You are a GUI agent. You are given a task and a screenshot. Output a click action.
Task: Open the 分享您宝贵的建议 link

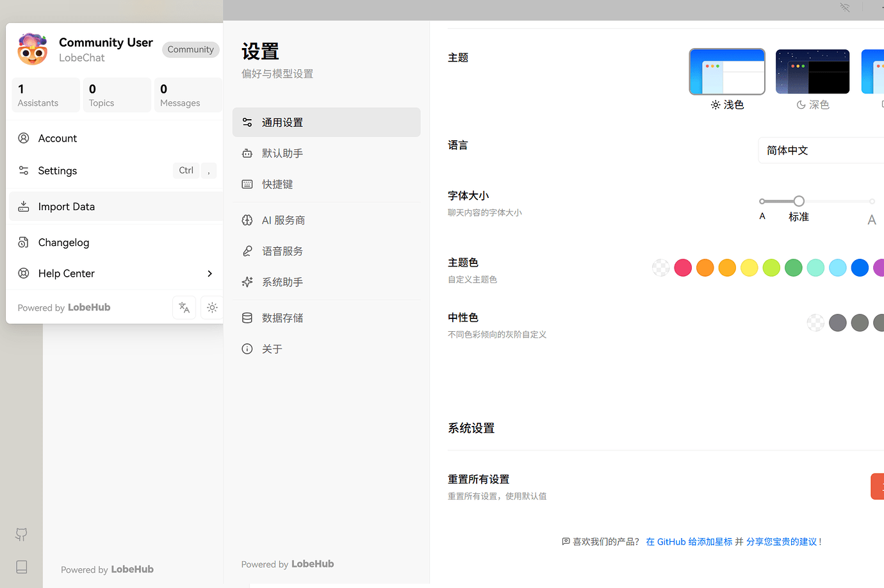[782, 542]
